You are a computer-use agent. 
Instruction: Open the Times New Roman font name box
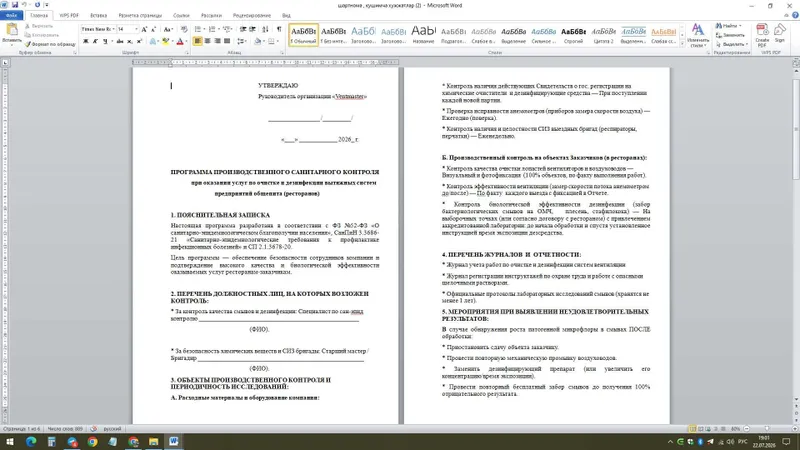tap(97, 30)
